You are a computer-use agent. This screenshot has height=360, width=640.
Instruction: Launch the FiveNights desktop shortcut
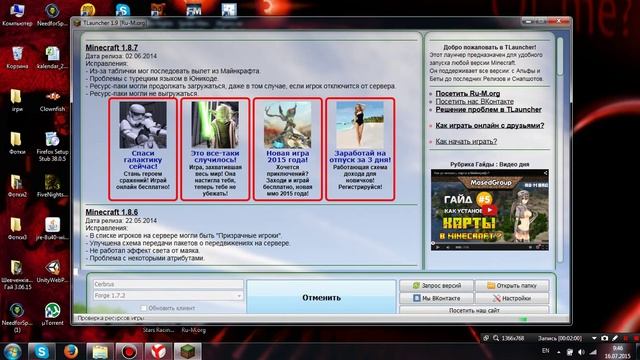point(52,186)
